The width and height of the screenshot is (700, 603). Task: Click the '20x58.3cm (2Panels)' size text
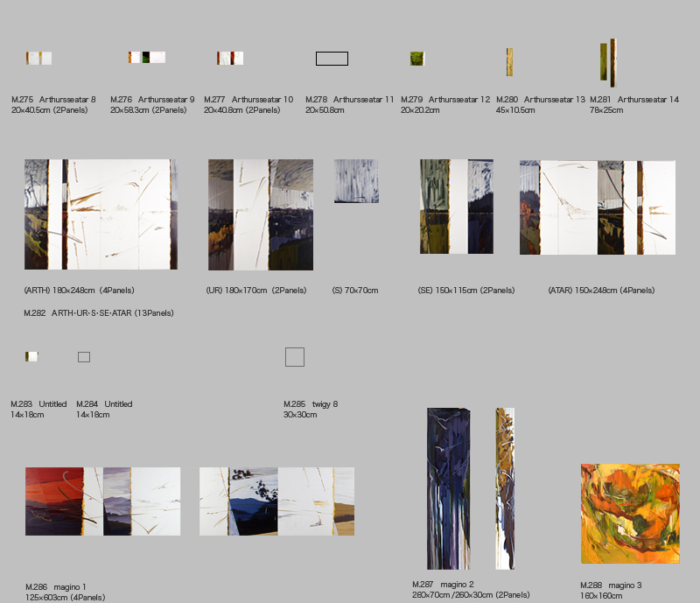point(148,110)
